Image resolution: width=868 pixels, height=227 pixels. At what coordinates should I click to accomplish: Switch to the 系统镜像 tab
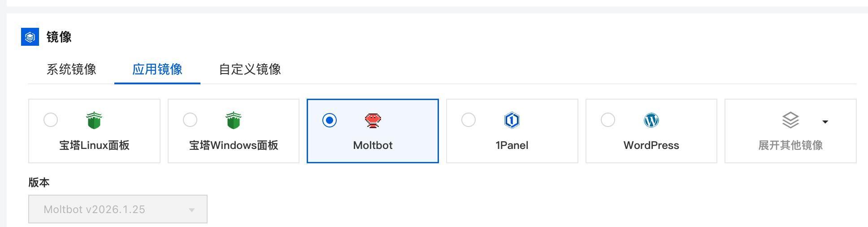[71, 69]
